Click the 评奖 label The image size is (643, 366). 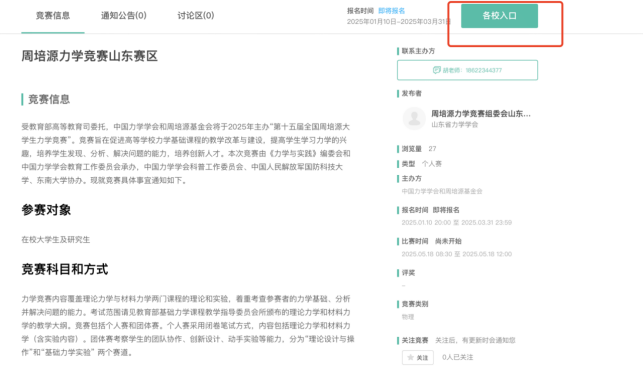tap(408, 273)
